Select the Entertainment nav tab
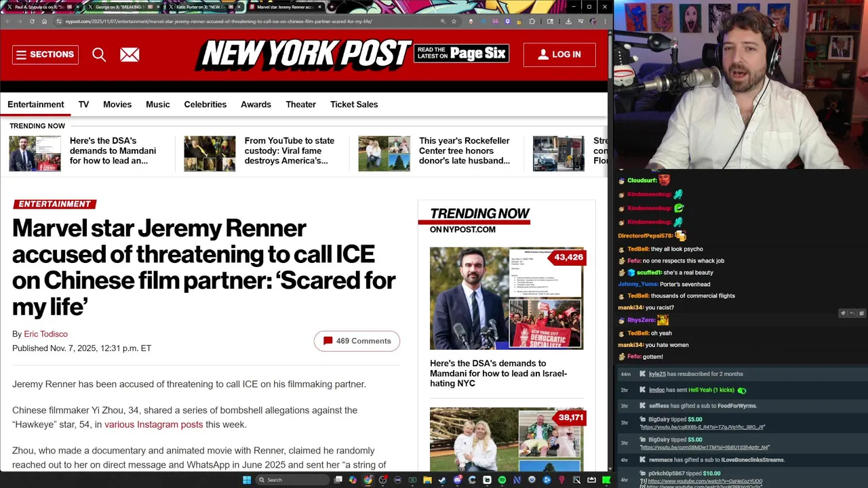This screenshot has width=868, height=488. (36, 104)
